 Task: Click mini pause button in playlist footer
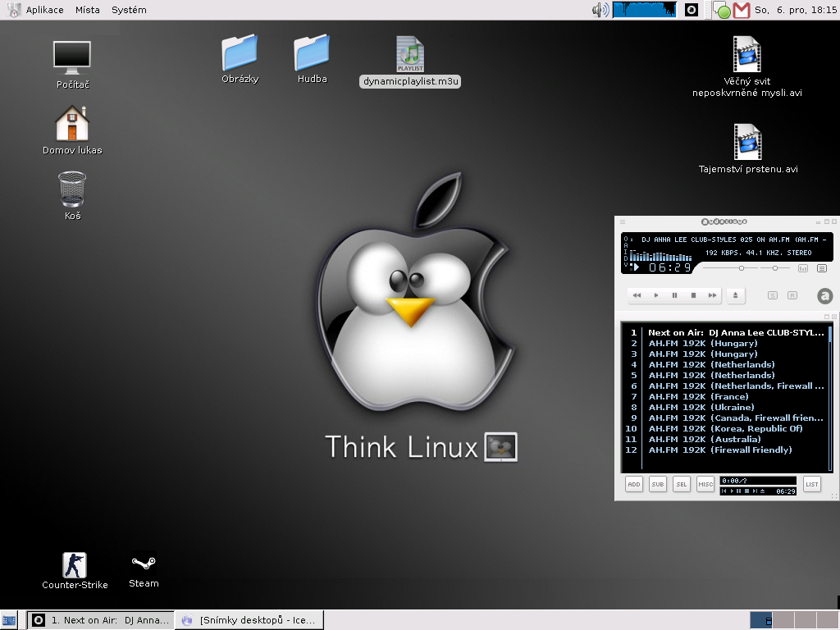point(739,491)
